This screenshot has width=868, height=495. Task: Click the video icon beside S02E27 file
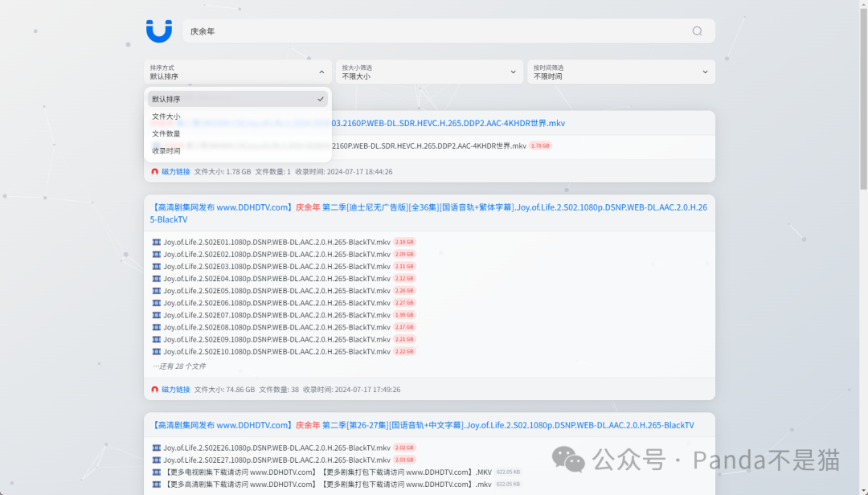[157, 460]
